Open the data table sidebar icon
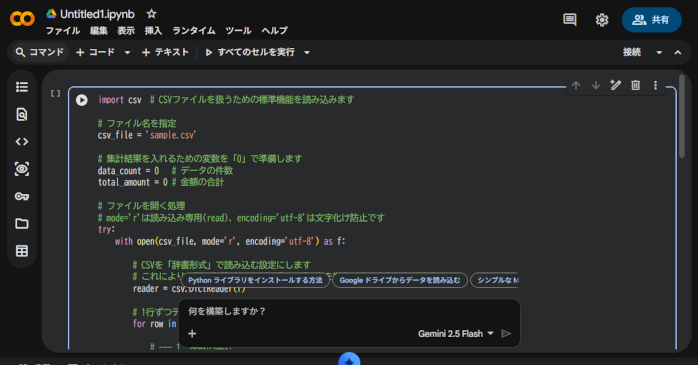Viewport: 698px width, 365px height. pos(22,251)
